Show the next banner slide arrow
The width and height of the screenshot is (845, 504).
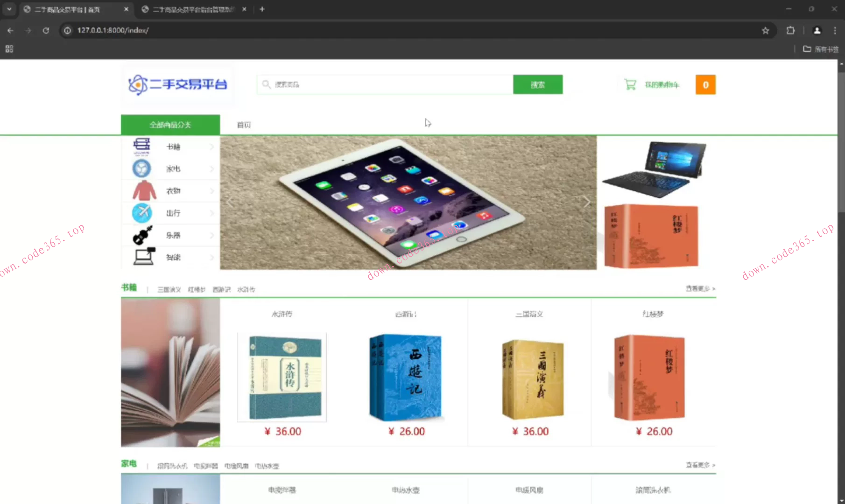587,202
